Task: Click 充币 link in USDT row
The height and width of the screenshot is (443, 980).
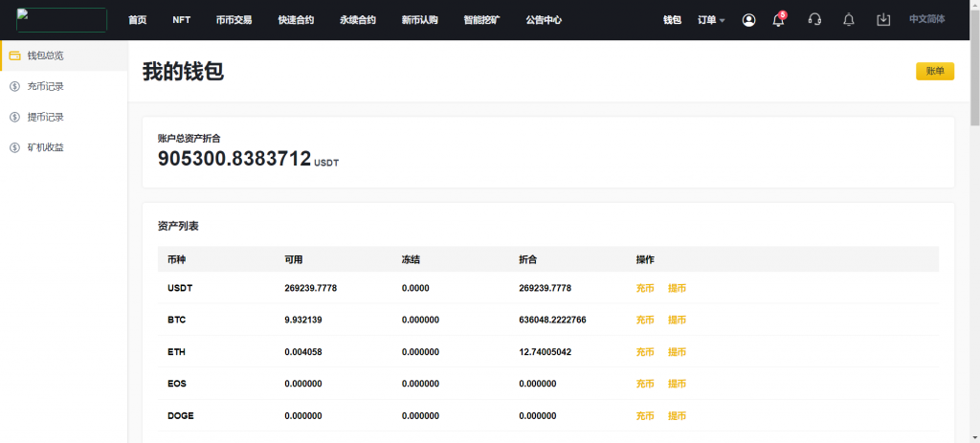Action: [x=645, y=288]
